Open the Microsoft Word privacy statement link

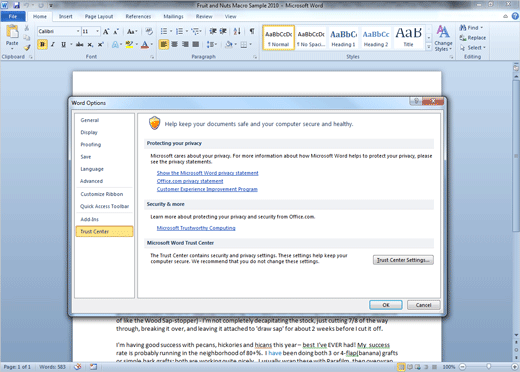point(207,173)
